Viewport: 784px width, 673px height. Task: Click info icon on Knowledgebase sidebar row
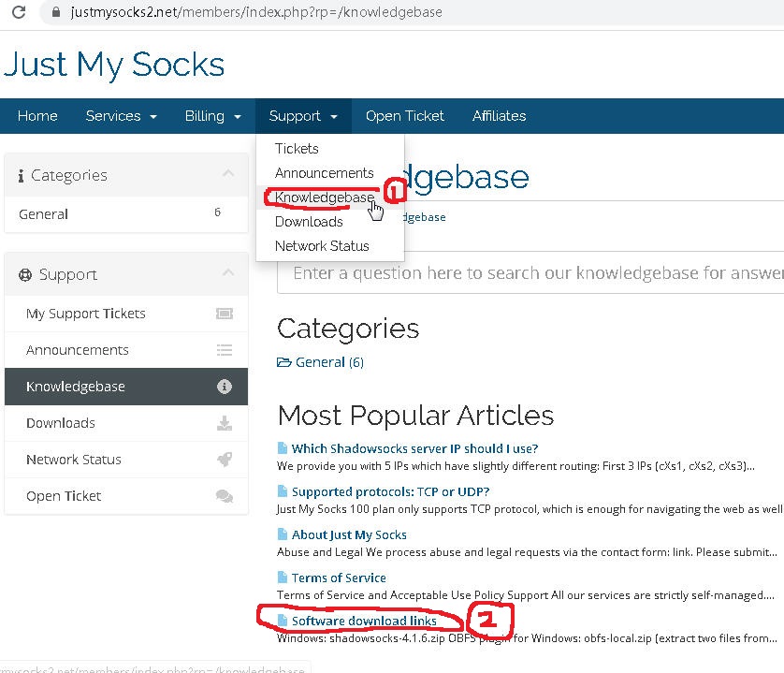point(224,387)
